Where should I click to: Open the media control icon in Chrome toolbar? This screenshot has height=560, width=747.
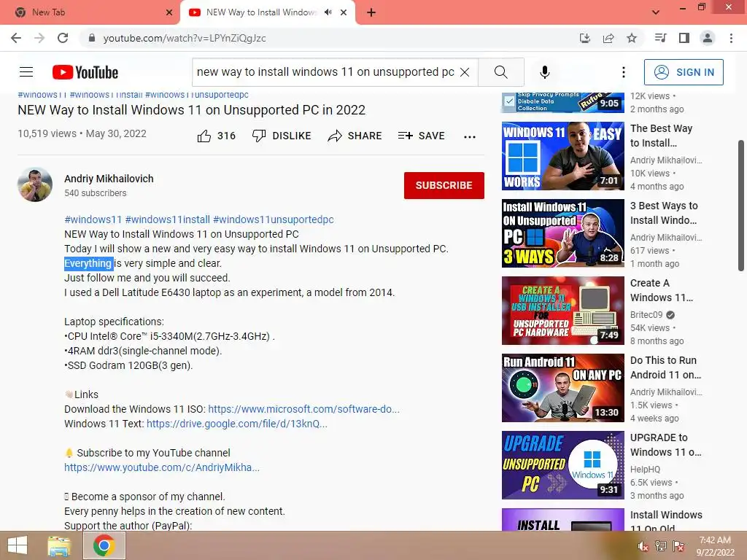pyautogui.click(x=660, y=38)
